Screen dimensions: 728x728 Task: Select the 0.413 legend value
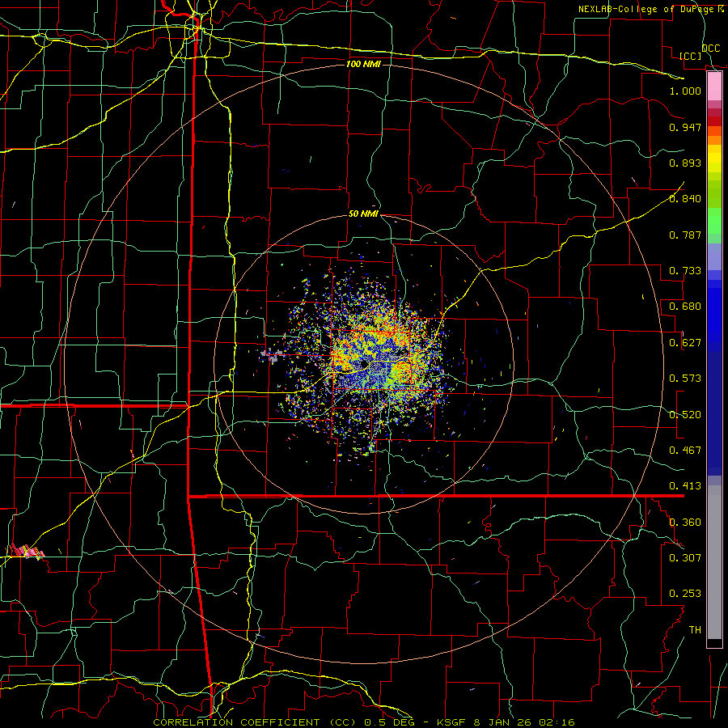pos(685,486)
